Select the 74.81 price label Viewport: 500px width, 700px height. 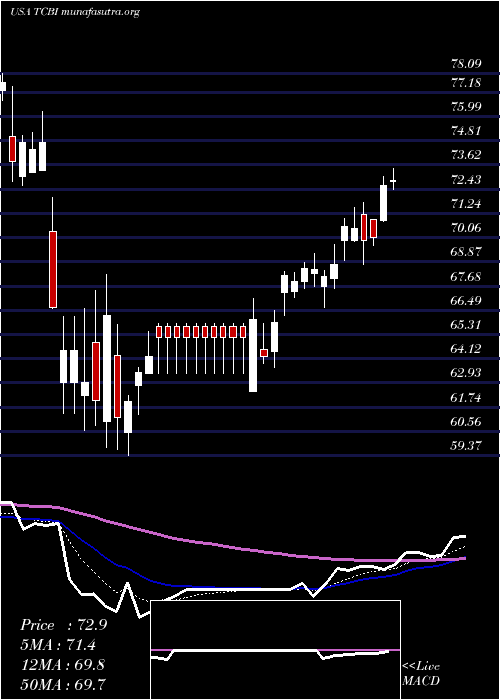pos(466,131)
